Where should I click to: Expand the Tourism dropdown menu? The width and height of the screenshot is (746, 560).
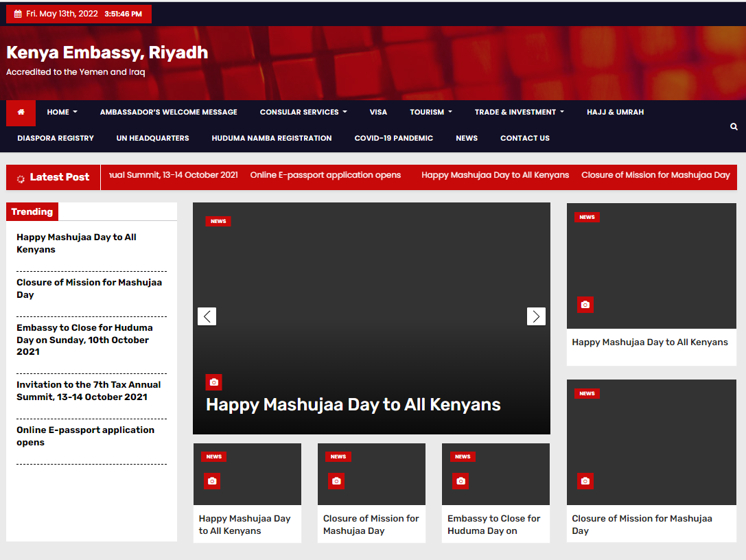pos(431,113)
